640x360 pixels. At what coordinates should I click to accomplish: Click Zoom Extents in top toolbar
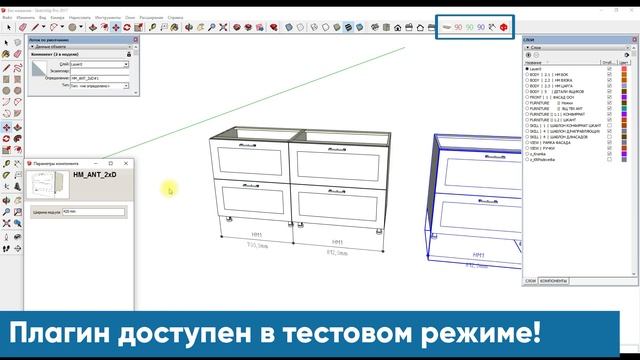click(x=223, y=27)
